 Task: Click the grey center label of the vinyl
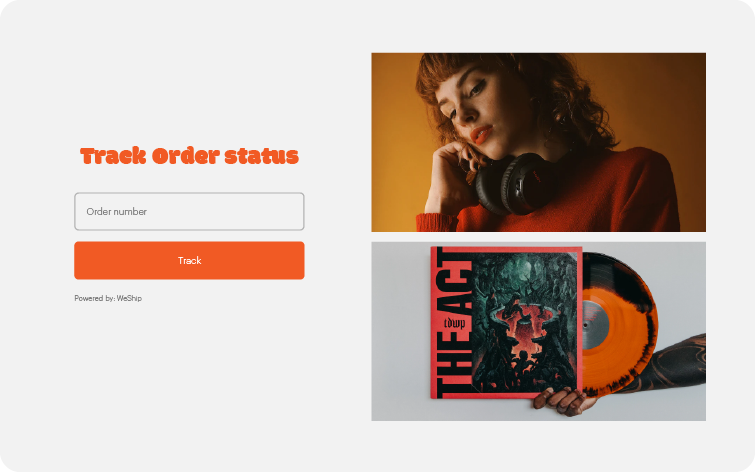pos(595,325)
